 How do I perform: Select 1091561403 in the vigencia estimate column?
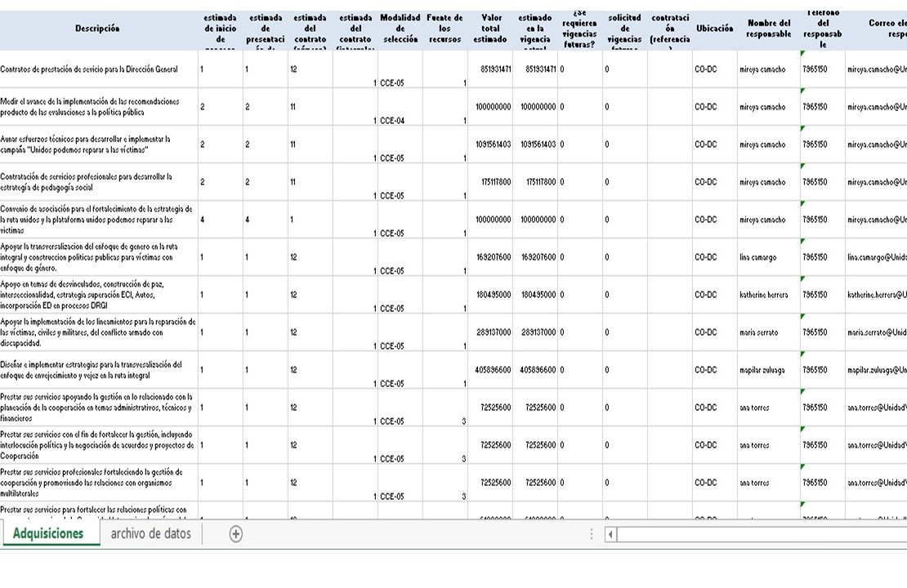click(535, 145)
